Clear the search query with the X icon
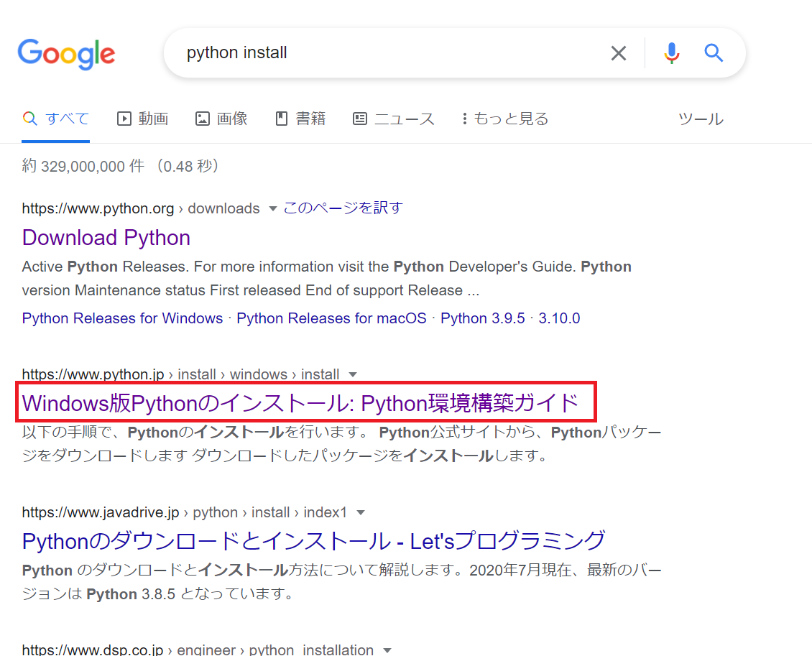This screenshot has height=656, width=812. coord(618,52)
